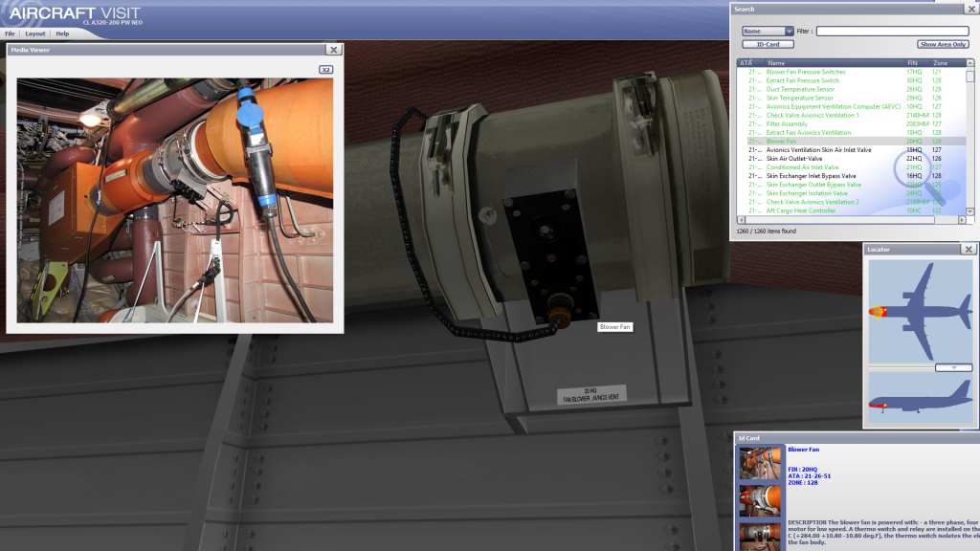Click the search list vertical scrollbar thumb
Image resolution: width=980 pixels, height=551 pixels.
tap(970, 77)
